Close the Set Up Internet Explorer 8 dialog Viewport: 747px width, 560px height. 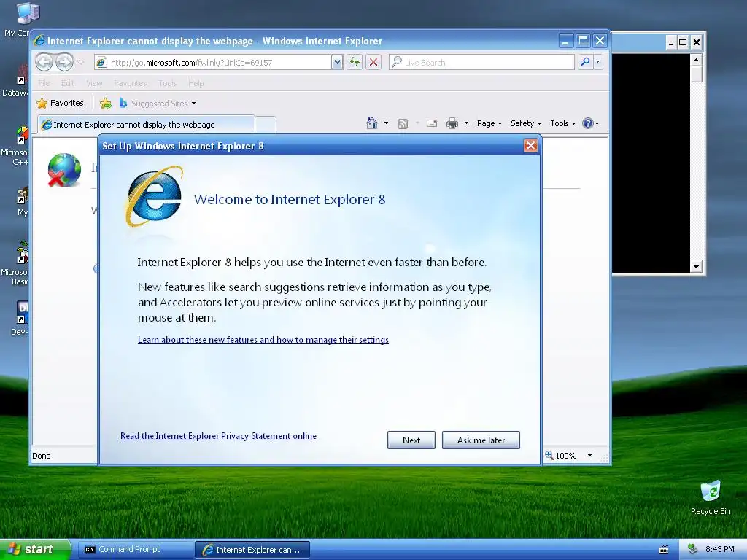pos(530,146)
